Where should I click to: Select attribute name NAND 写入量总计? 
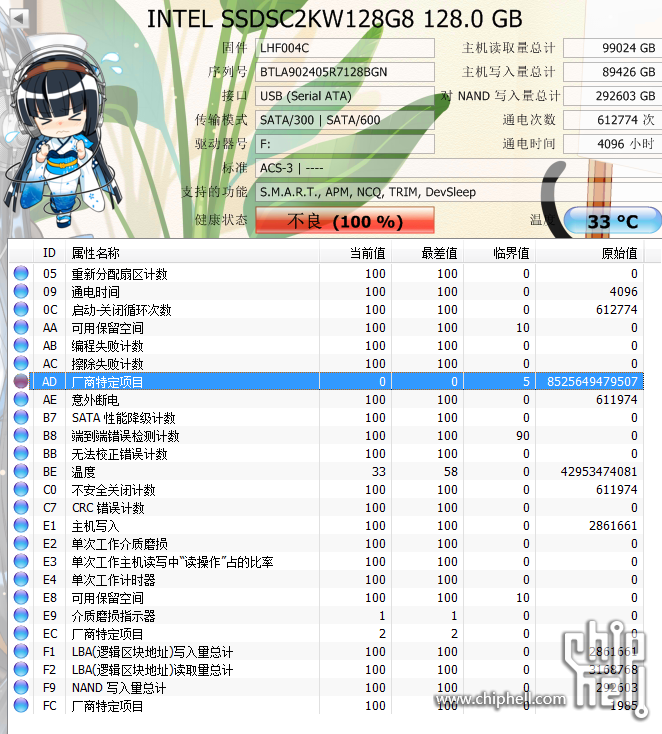(x=119, y=688)
